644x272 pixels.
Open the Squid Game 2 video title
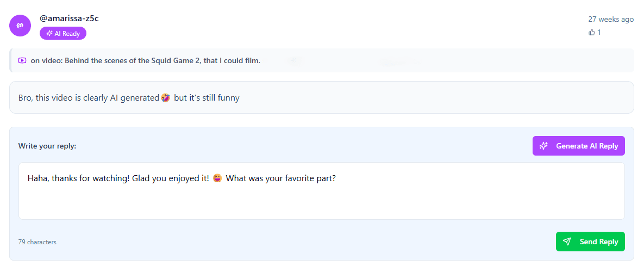162,60
